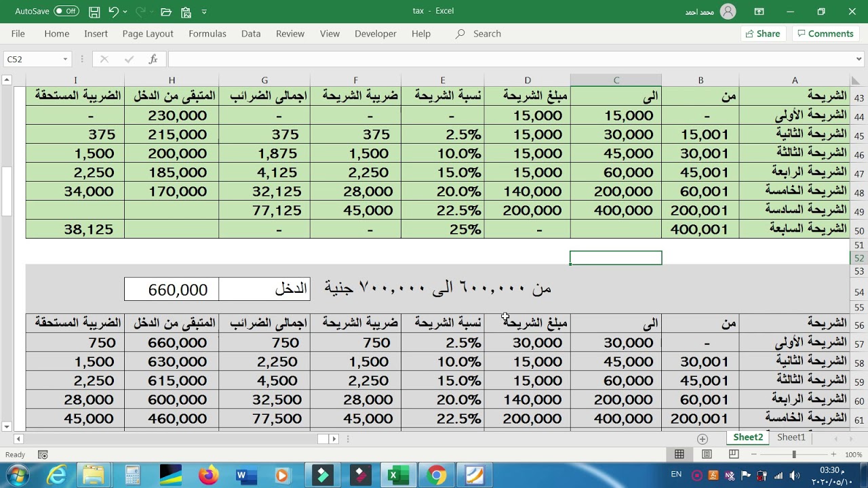Select row 52 header
868x488 pixels.
(859, 258)
